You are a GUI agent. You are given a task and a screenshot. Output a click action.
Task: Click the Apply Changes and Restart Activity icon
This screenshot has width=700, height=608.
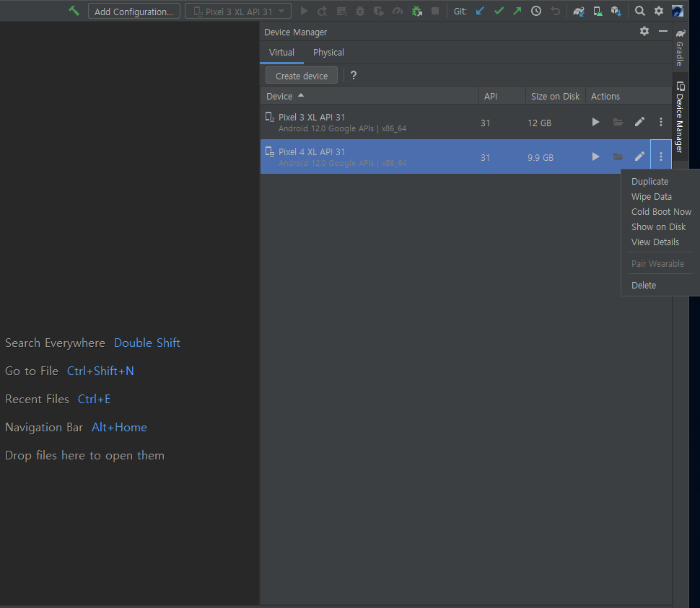(x=323, y=11)
